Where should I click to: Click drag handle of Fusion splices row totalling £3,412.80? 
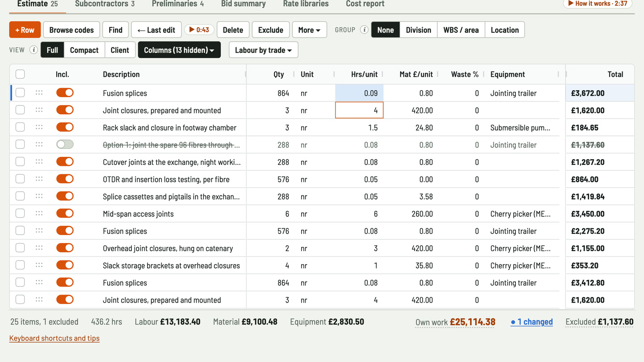(x=39, y=282)
